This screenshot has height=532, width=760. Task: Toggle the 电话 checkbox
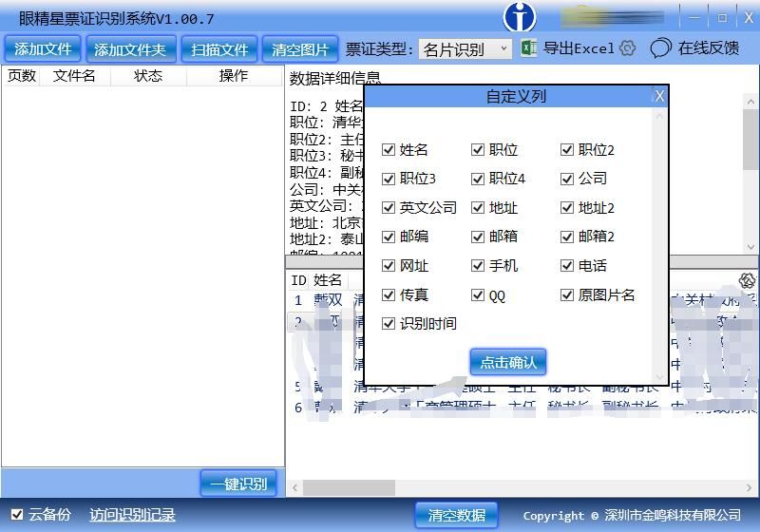pyautogui.click(x=566, y=265)
